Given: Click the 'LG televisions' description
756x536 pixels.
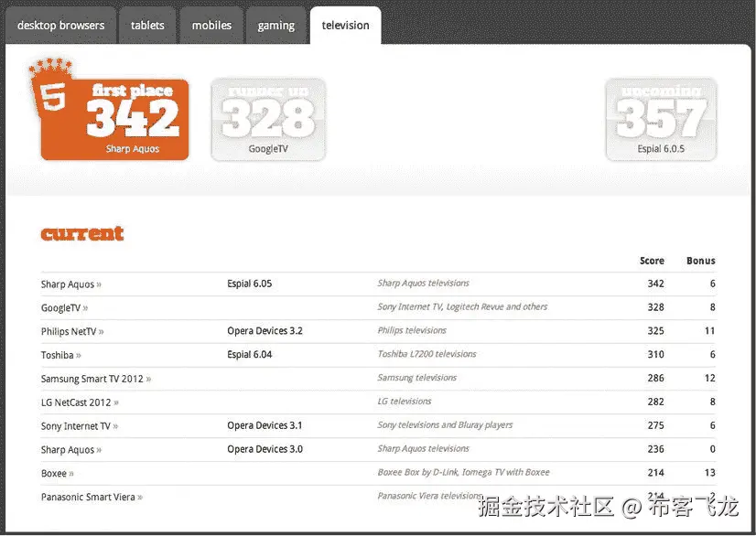Looking at the screenshot, I should click(405, 402).
